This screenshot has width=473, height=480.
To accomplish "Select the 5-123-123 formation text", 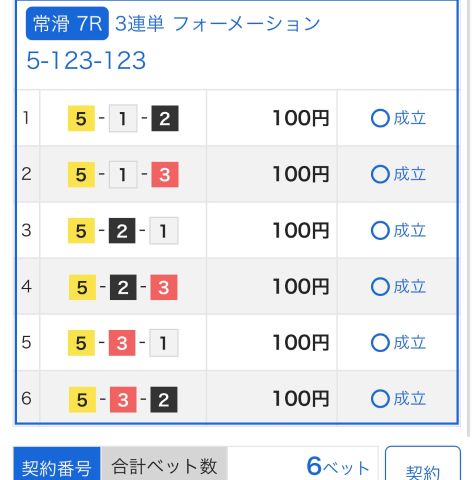I will [86, 61].
